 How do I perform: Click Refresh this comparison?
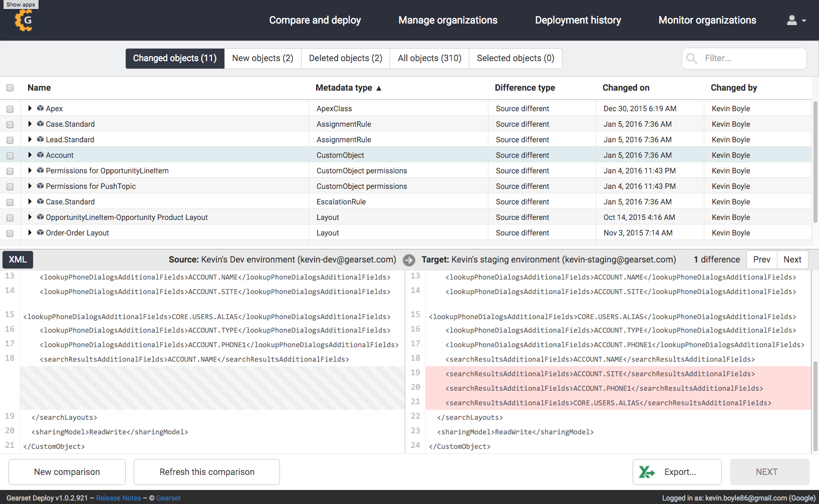(207, 472)
